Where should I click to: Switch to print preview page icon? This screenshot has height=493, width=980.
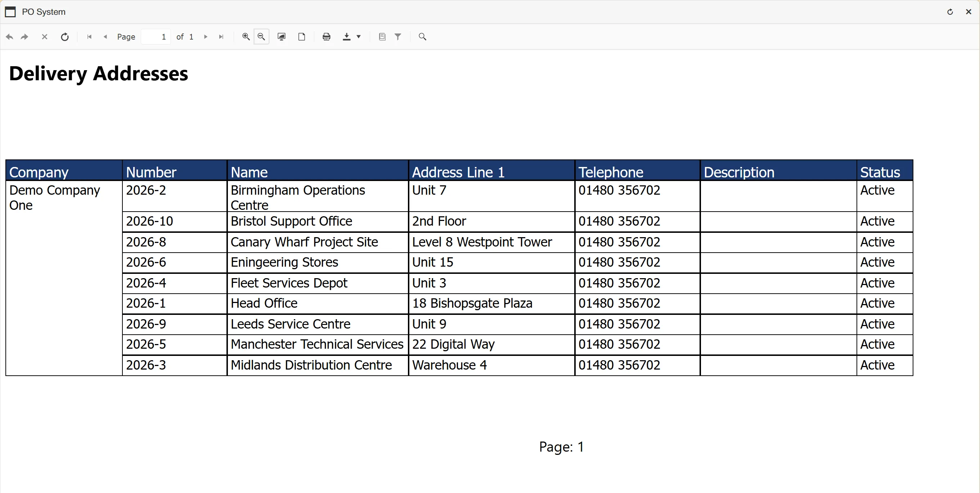click(x=302, y=37)
